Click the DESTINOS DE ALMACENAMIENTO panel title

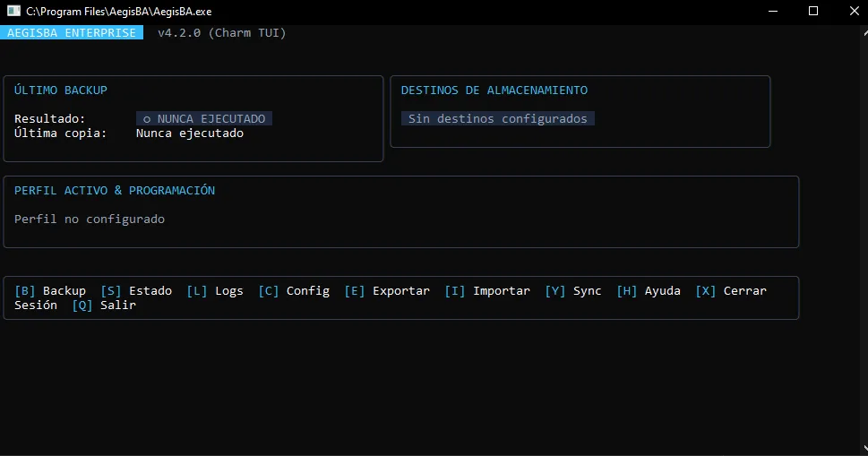(494, 90)
